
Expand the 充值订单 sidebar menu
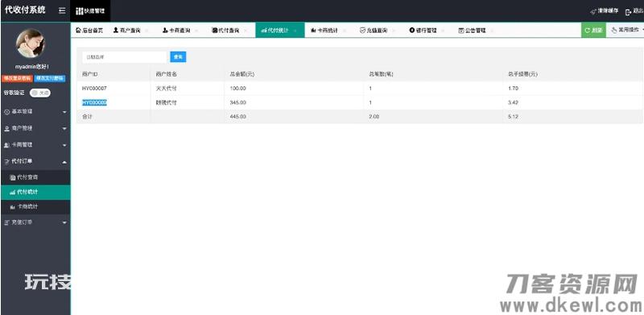35,222
